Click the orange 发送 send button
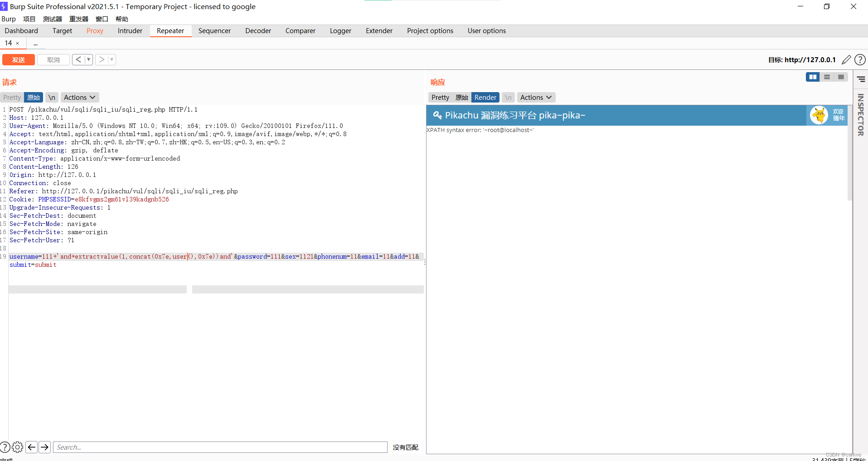This screenshot has width=868, height=461. pyautogui.click(x=19, y=60)
